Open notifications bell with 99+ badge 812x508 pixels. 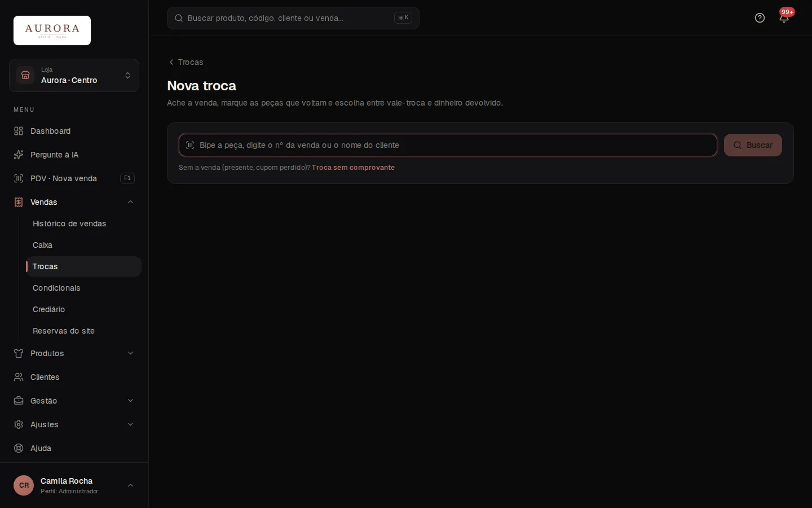coord(784,18)
